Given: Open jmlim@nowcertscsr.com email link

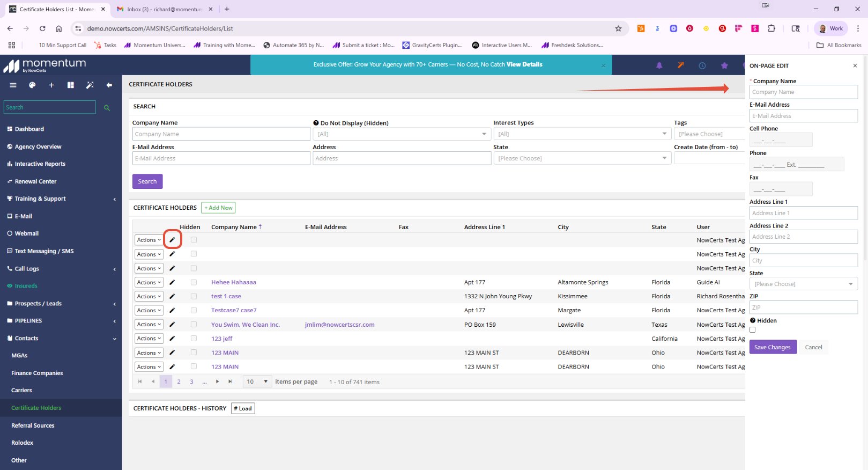Looking at the screenshot, I should (x=339, y=325).
